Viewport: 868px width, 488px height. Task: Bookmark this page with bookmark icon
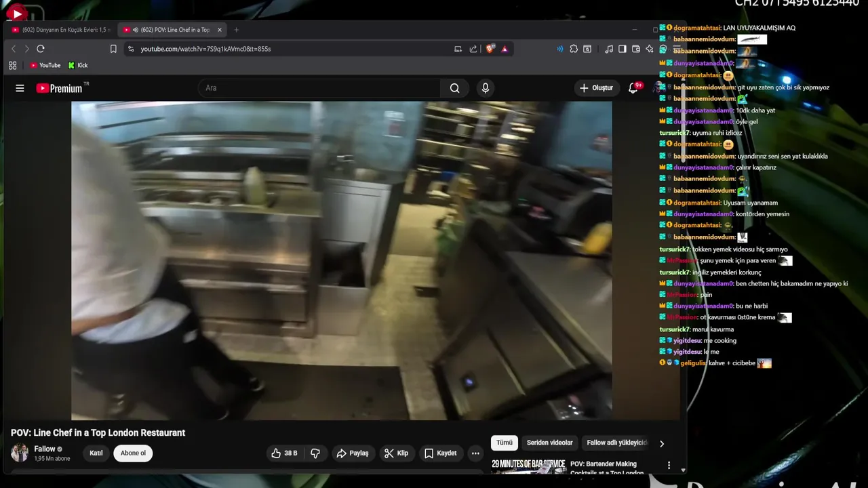coord(113,49)
